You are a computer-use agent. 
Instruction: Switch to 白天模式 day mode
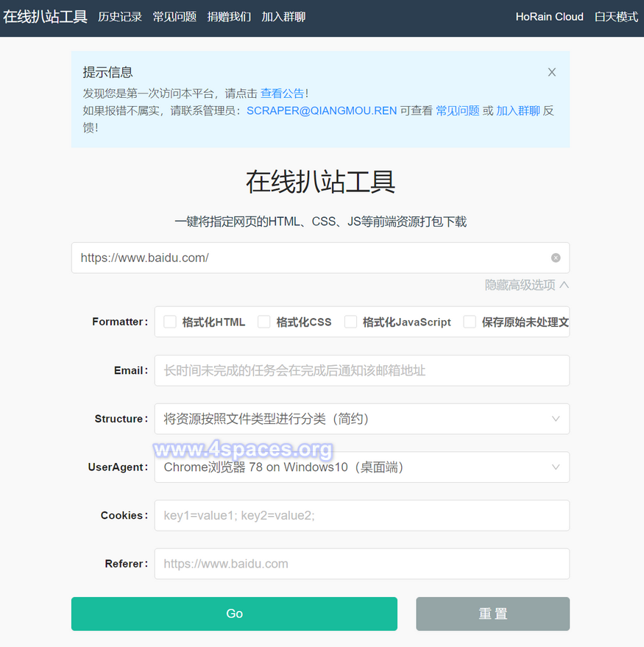point(616,16)
